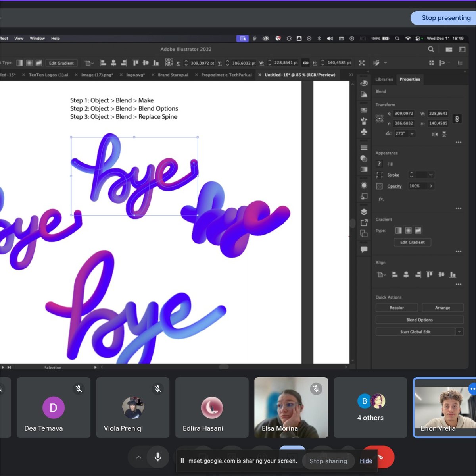Select Linear gradient type in Properties
Viewport: 476px width, 476px height.
click(x=398, y=231)
